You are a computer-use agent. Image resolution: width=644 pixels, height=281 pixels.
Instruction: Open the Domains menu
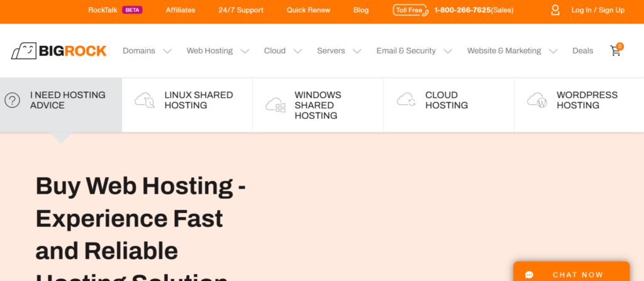click(139, 51)
